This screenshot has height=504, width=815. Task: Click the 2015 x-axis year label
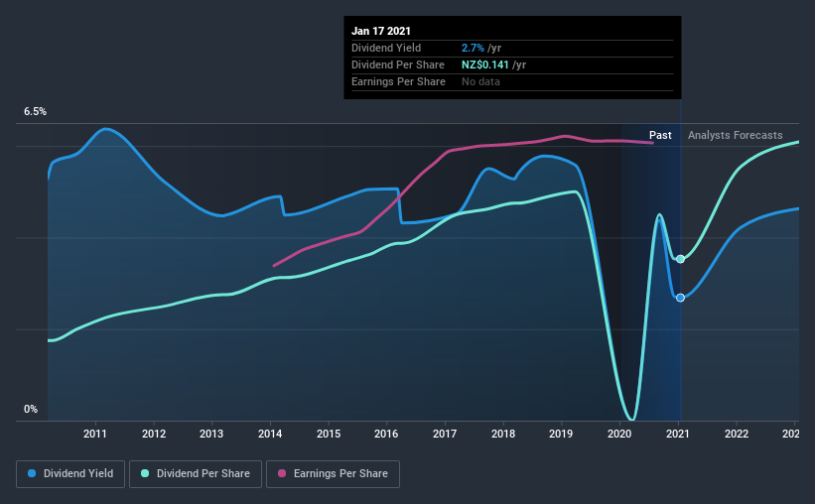point(329,434)
